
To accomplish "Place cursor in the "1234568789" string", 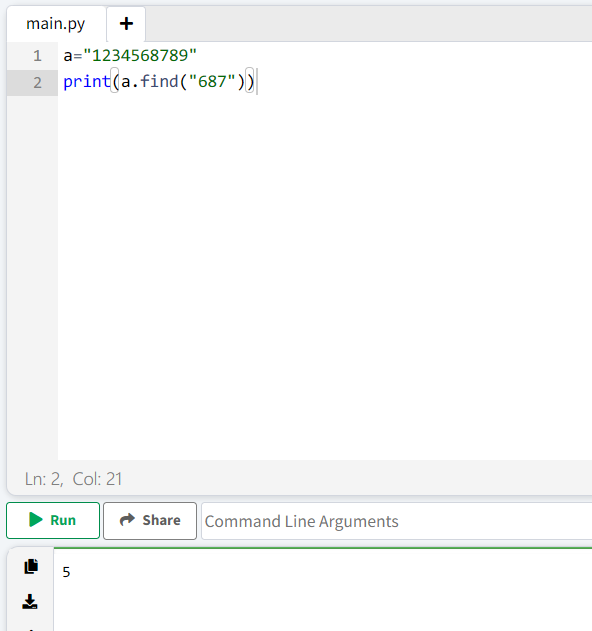I will (x=140, y=56).
